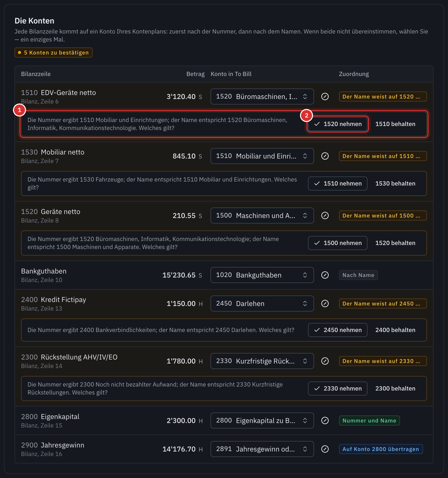Open the 1500 Maschinen und A... account dropdown
This screenshot has height=478, width=448.
pos(262,215)
